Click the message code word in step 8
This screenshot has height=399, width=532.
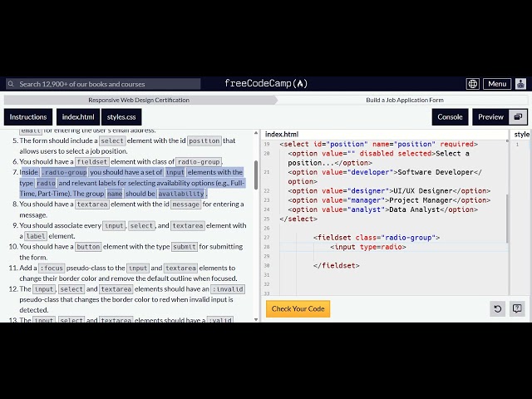coord(185,204)
